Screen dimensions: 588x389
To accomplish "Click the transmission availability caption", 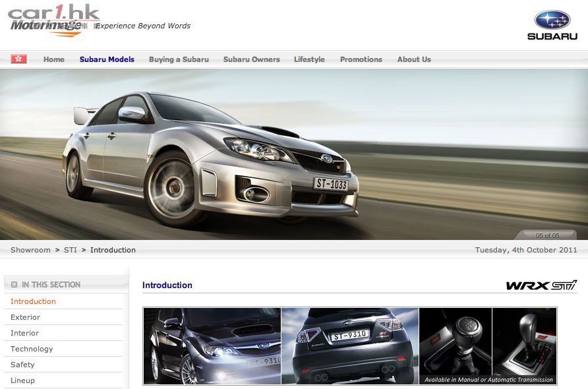I will 488,380.
